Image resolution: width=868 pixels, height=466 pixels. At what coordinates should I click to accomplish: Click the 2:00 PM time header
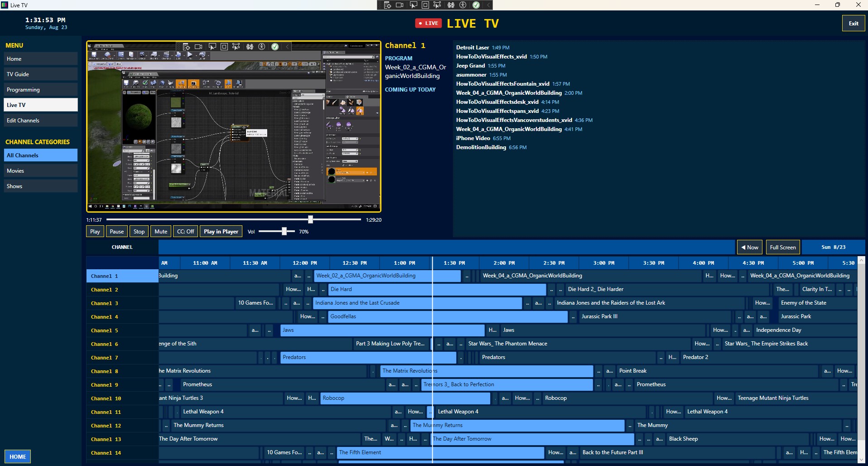click(504, 263)
